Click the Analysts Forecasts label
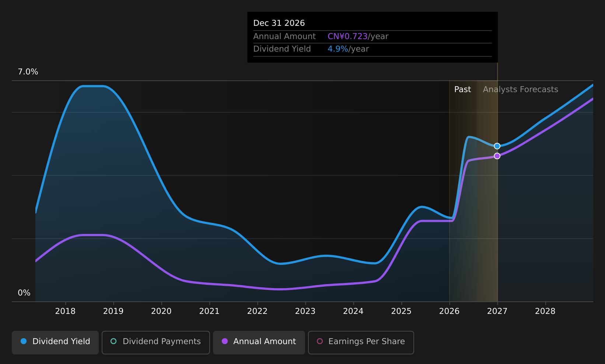This screenshot has height=364, width=605. click(x=521, y=90)
